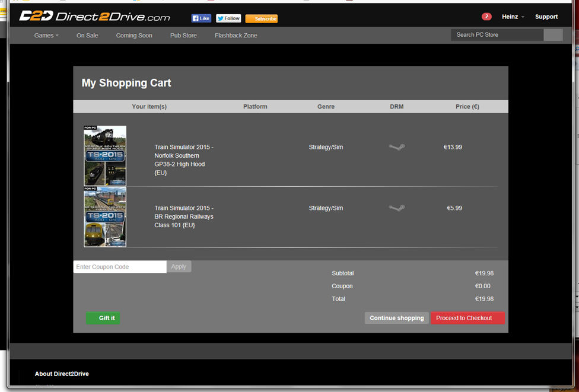The width and height of the screenshot is (579, 392).
Task: Open the On Sale page
Action: (87, 36)
